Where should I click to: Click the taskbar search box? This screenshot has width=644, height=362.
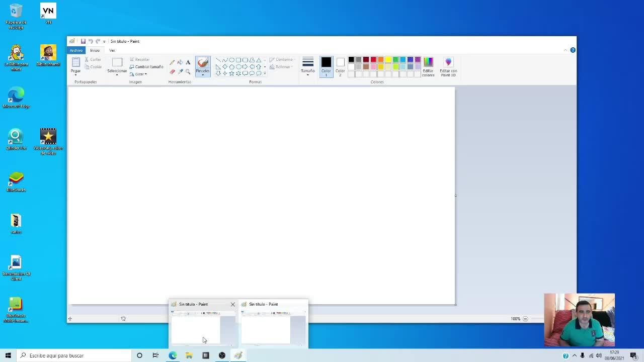click(x=73, y=355)
